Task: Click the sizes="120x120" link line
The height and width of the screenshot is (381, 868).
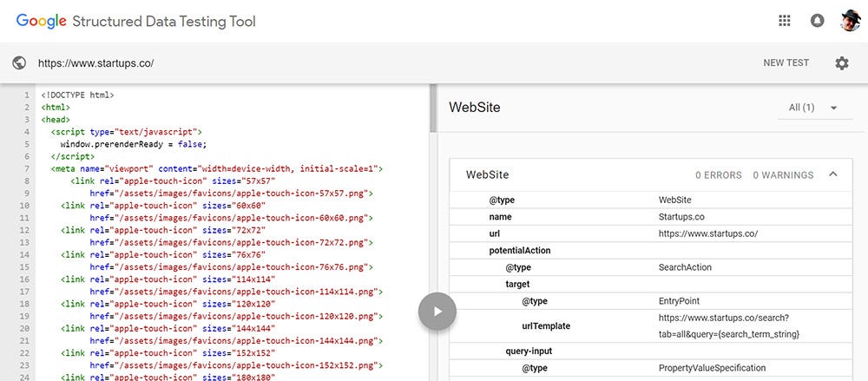Action: (168, 304)
